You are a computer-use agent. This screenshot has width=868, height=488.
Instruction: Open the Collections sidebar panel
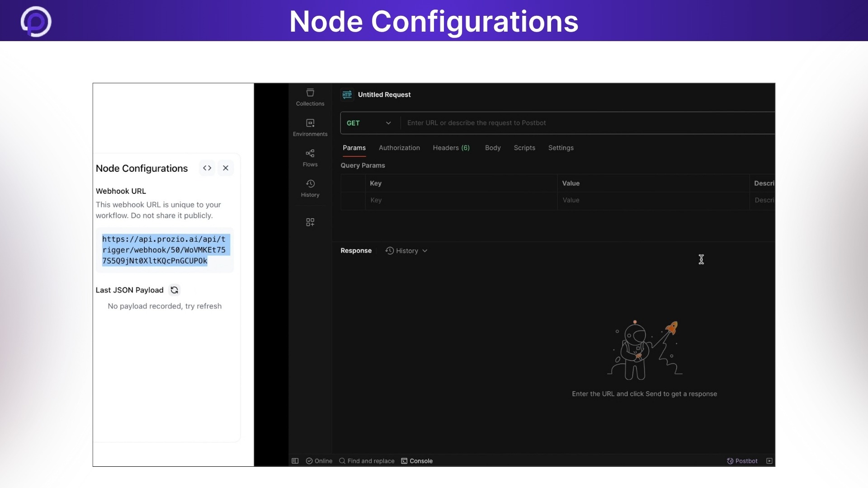310,97
